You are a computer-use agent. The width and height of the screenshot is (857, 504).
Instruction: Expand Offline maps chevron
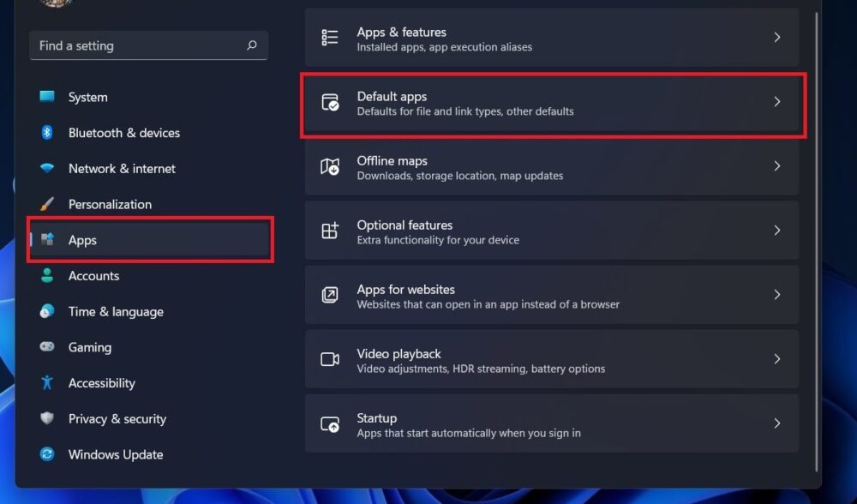(776, 165)
